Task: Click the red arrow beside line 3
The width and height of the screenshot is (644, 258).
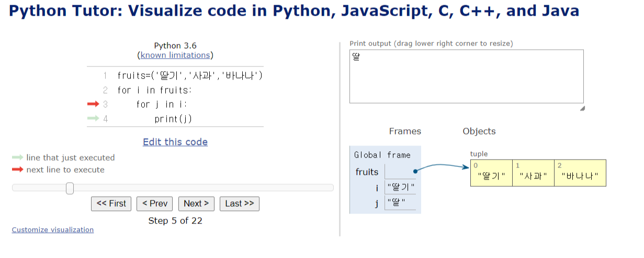Action: point(93,104)
